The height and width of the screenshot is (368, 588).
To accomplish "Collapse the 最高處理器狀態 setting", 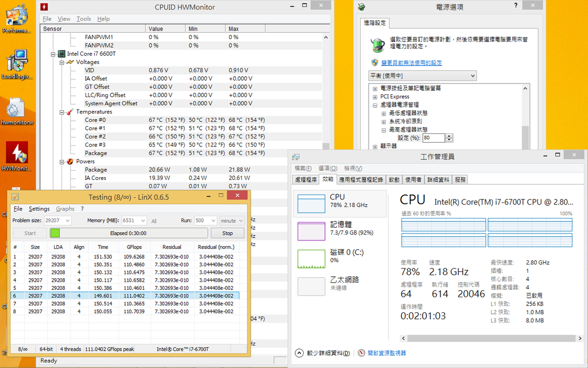I will [x=384, y=130].
